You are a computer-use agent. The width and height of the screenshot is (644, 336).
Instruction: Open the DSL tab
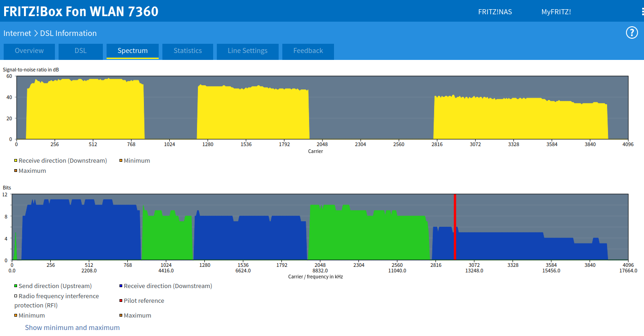pyautogui.click(x=81, y=51)
